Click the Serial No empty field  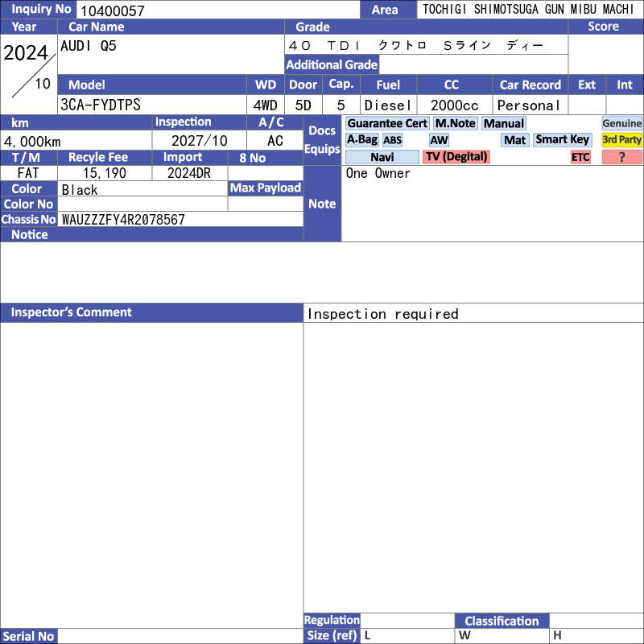(x=180, y=636)
